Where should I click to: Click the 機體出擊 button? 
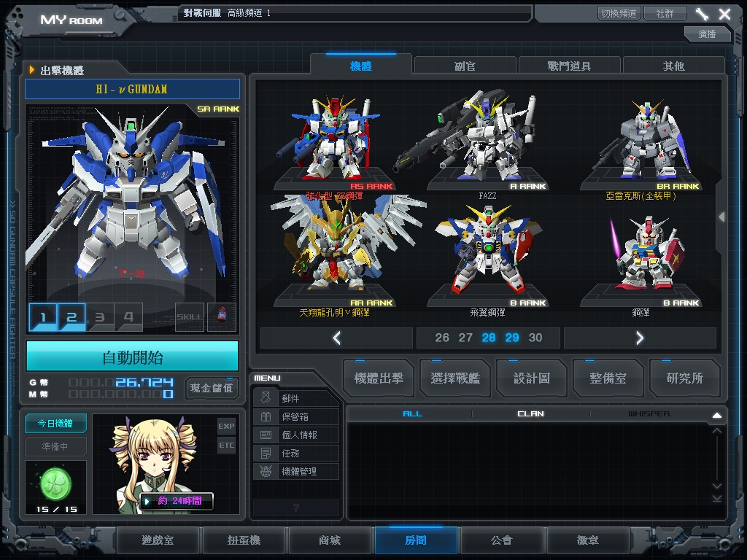coord(378,378)
